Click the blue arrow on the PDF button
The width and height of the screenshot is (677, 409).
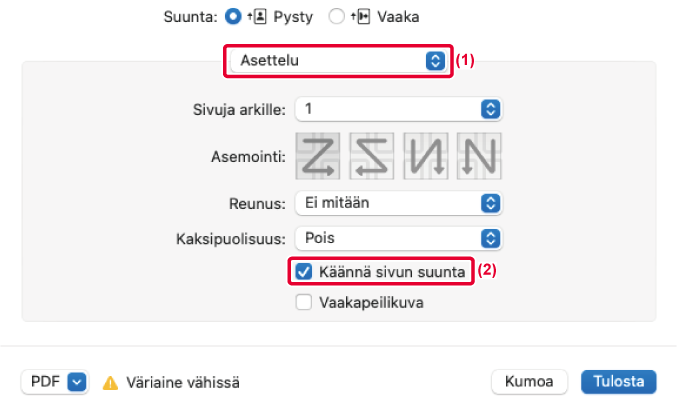point(77,382)
